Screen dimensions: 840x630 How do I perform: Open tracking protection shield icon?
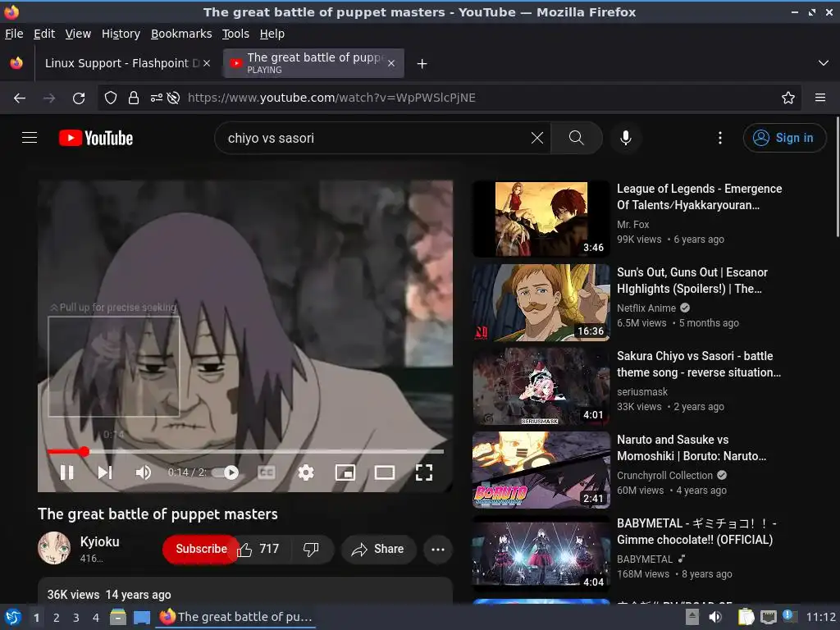pyautogui.click(x=111, y=98)
